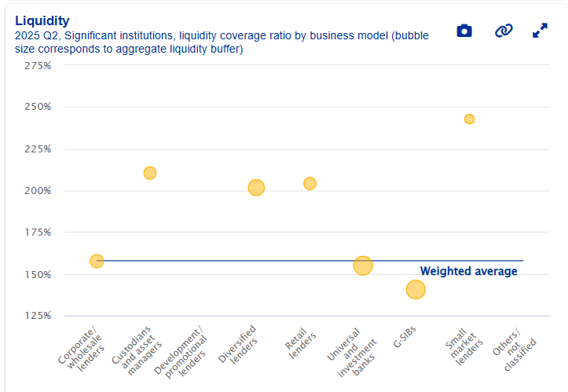Expand chart to fullscreen with arrows icon
The image size is (568, 392).
coord(540,31)
